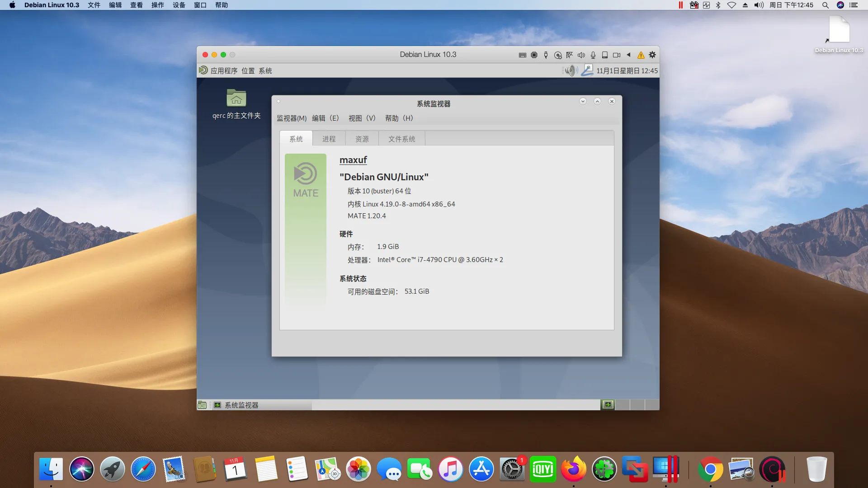Image resolution: width=868 pixels, height=488 pixels.
Task: Click the 系统监视器 taskbar button
Action: 262,405
